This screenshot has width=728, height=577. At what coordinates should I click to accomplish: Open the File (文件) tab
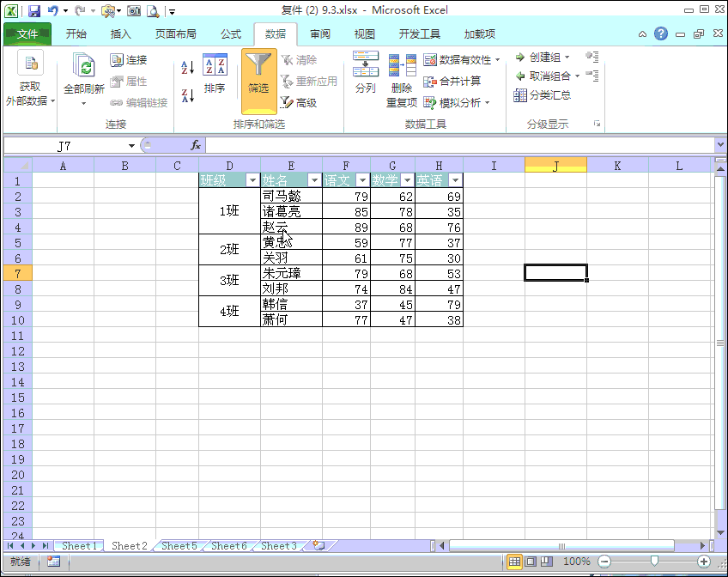coord(27,33)
